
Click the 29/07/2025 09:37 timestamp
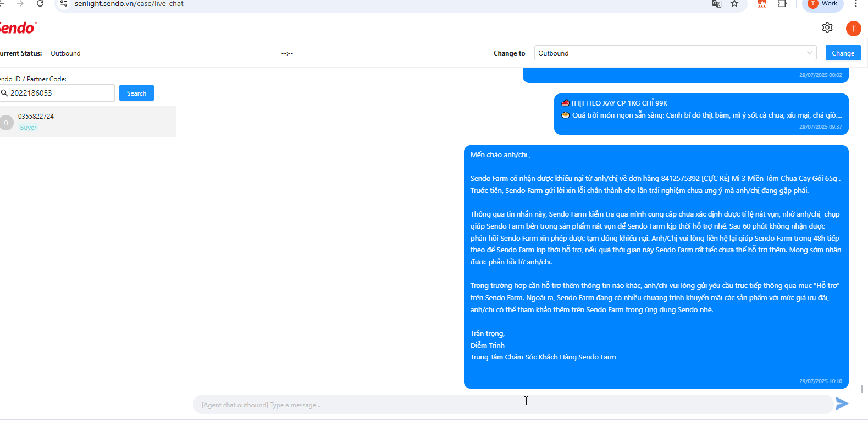click(821, 126)
